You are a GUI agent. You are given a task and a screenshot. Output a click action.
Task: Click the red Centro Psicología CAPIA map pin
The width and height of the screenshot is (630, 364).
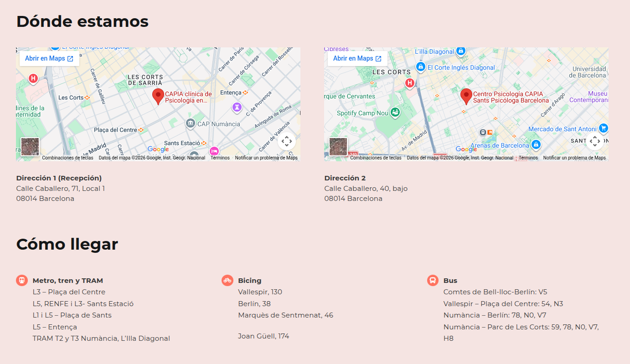pos(466,96)
